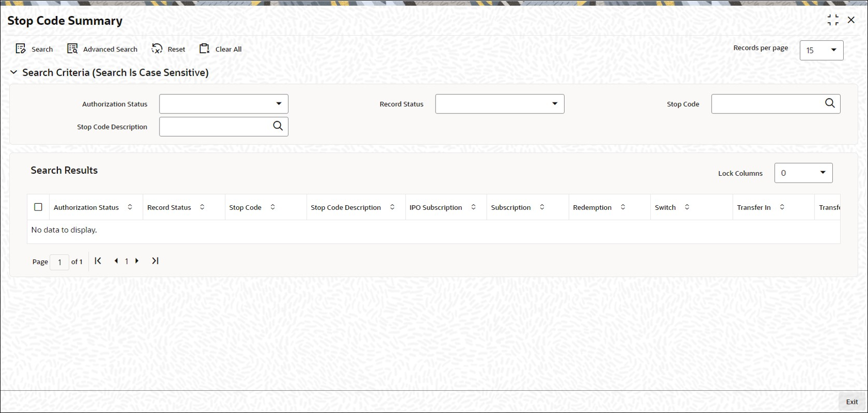Close the Stop Code Summary window

[851, 20]
